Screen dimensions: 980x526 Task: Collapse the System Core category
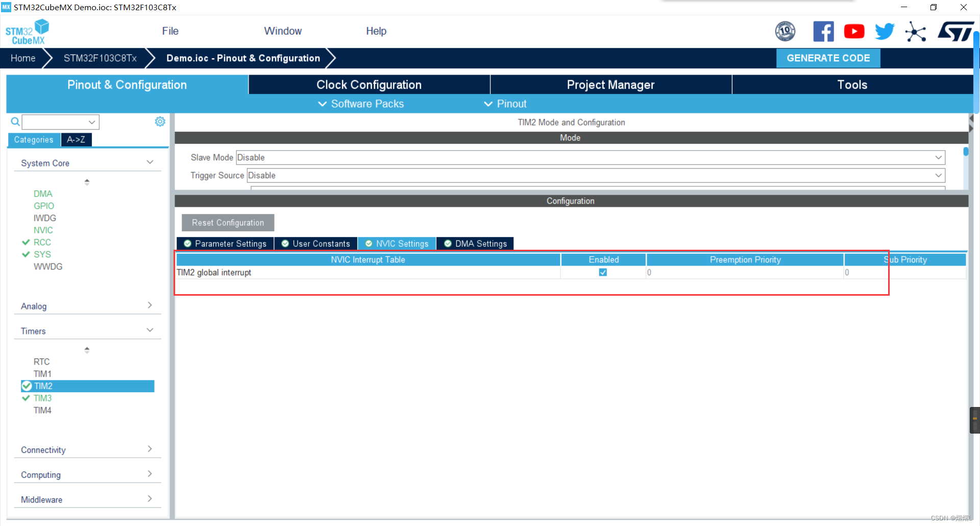[87, 163]
